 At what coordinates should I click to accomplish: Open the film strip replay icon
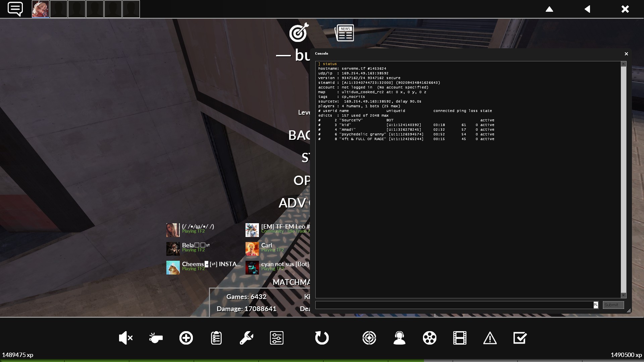(x=460, y=338)
